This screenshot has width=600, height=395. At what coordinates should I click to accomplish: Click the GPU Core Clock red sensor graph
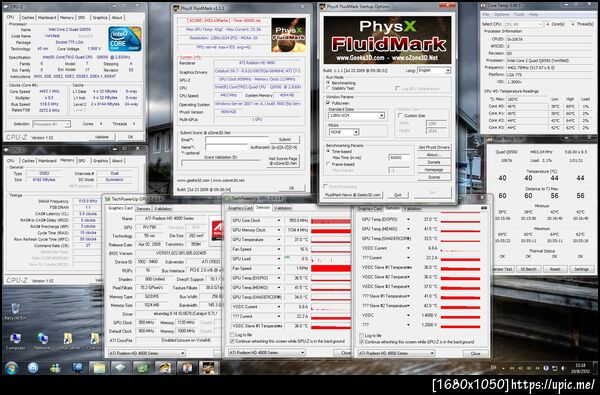(331, 221)
